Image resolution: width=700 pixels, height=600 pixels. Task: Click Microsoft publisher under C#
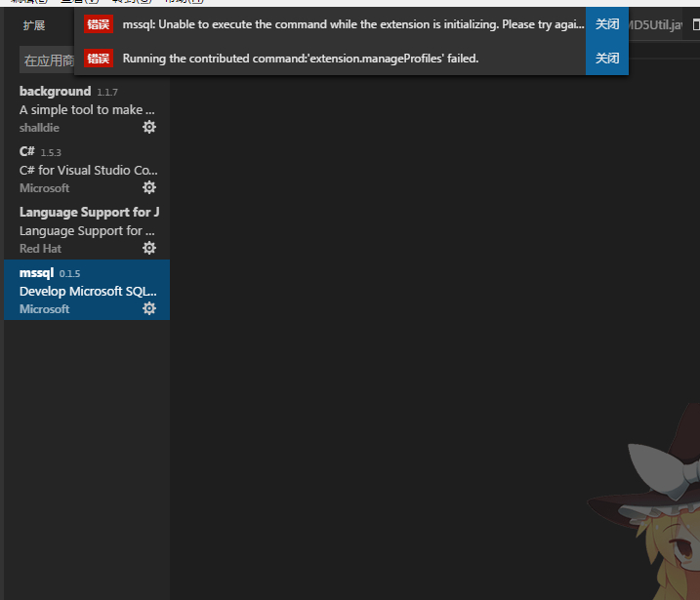44,188
